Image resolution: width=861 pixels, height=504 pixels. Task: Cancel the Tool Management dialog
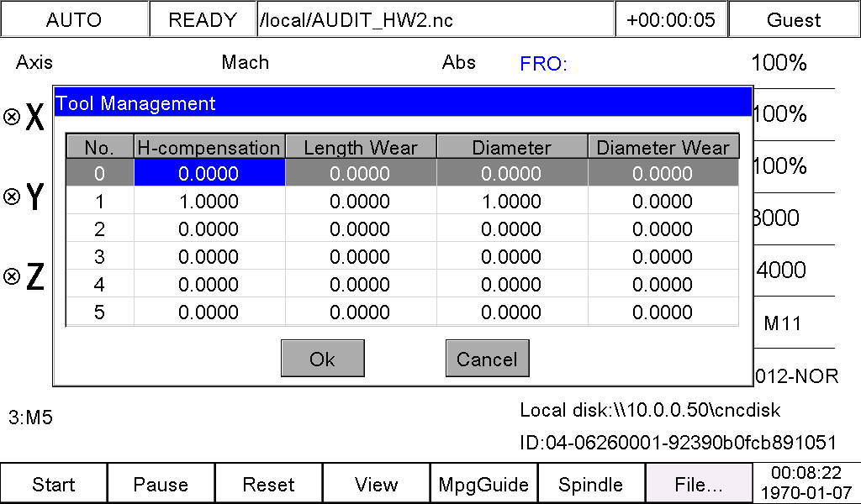(487, 359)
